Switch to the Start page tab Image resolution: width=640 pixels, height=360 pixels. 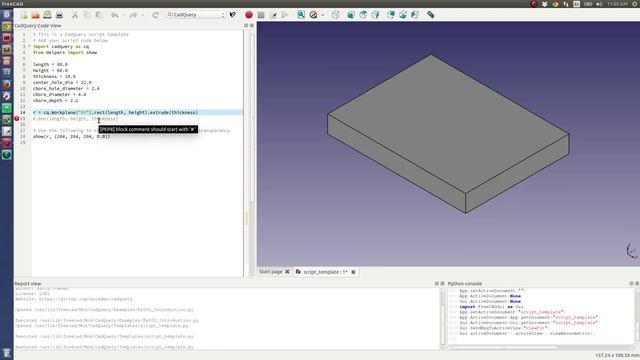click(271, 272)
